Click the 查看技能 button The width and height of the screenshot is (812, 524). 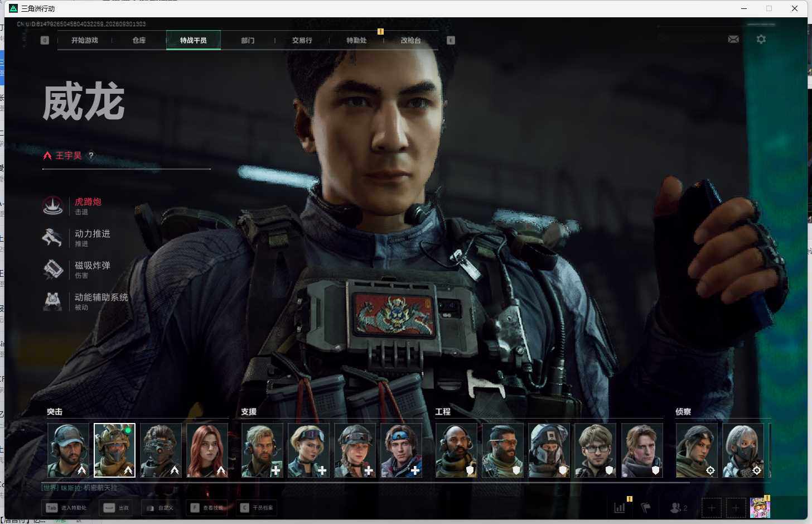point(207,508)
